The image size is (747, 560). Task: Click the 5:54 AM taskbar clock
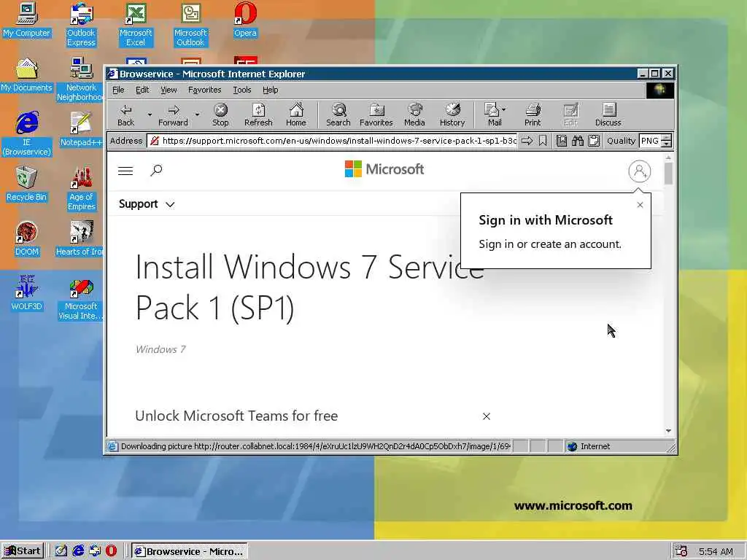pos(716,551)
